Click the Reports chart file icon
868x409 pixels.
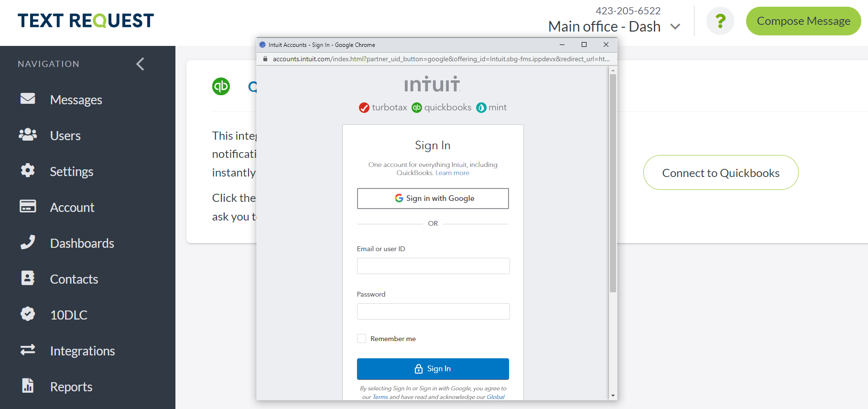click(x=28, y=386)
